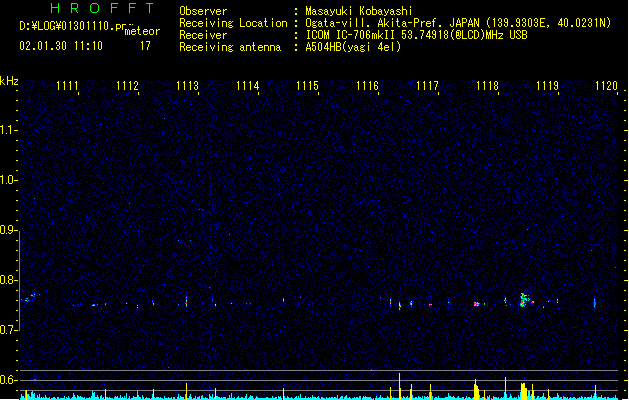Click the bright meteor echo cluster near 1118.5
The height and width of the screenshot is (400, 629).
(524, 300)
